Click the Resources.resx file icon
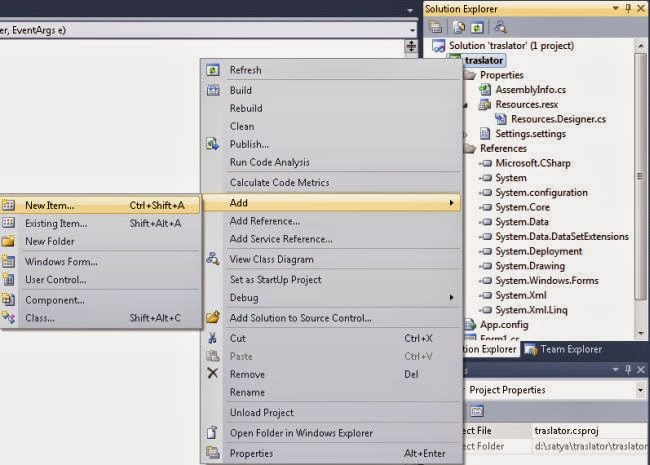This screenshot has width=650, height=465. coord(485,104)
